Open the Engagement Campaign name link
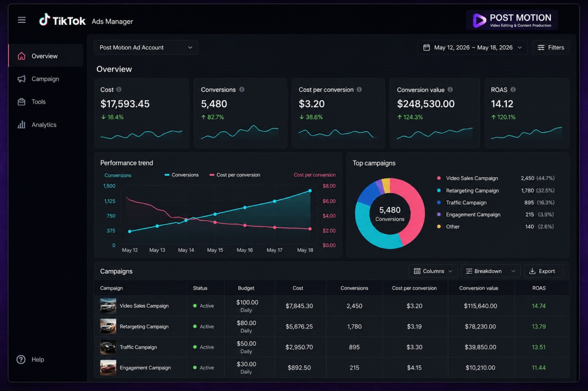This screenshot has height=391, width=588. coord(145,368)
